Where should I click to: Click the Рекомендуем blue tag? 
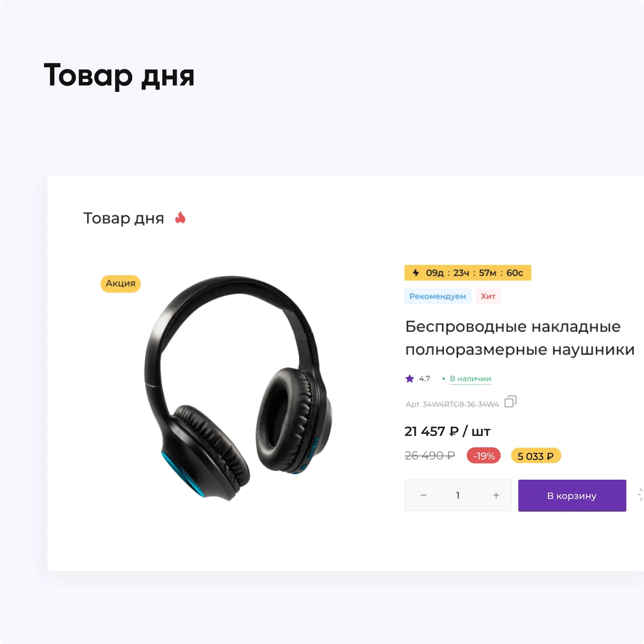click(x=438, y=296)
